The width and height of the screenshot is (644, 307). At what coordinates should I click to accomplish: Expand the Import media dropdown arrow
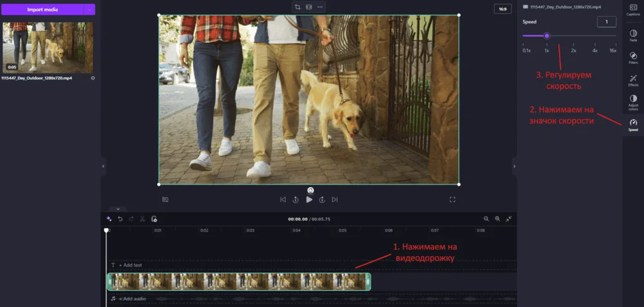pyautogui.click(x=89, y=10)
